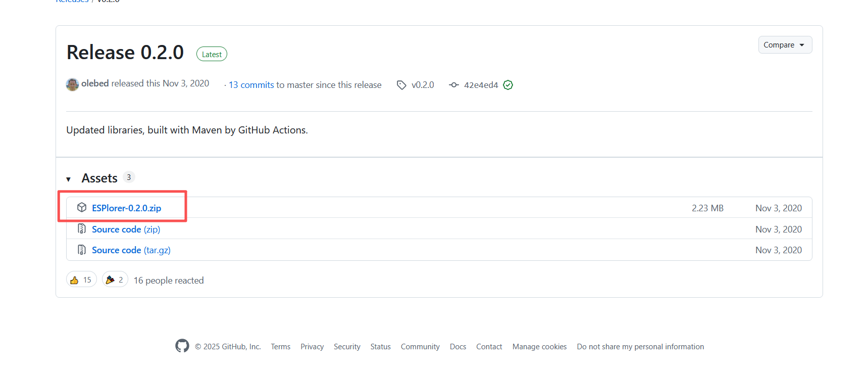This screenshot has width=868, height=371.
Task: Click the archive icon next to Source code (tar.gz)
Action: click(82, 250)
